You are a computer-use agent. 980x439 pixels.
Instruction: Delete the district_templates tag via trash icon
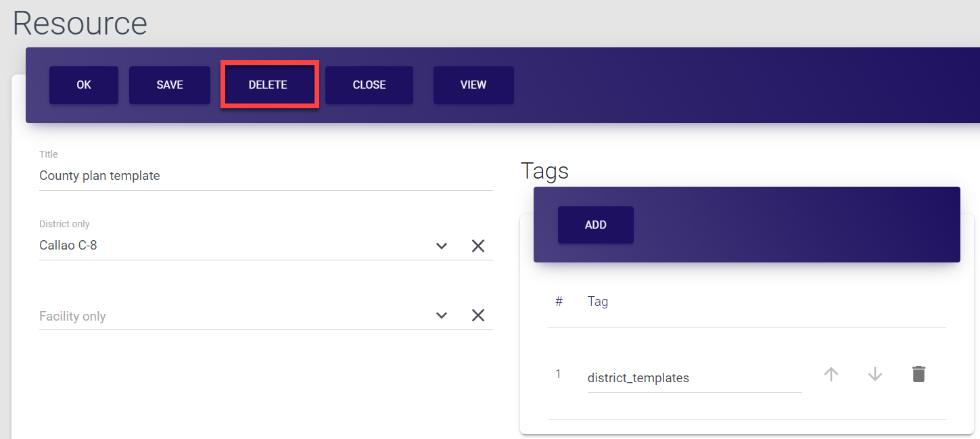coord(918,374)
